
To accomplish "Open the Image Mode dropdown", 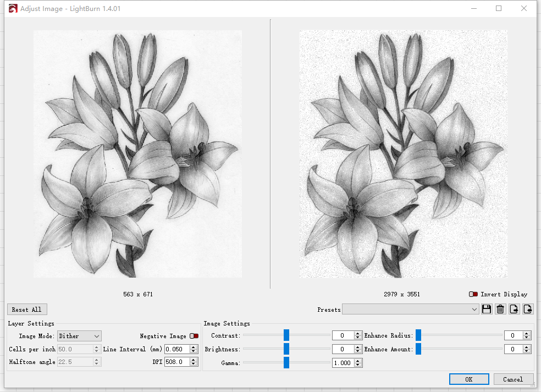I will pos(80,336).
